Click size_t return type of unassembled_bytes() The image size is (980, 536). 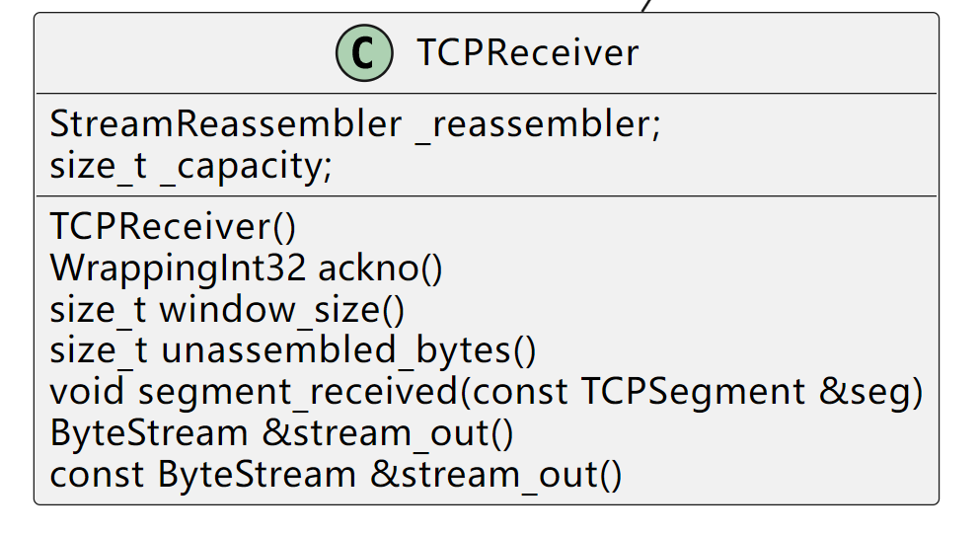tap(98, 350)
